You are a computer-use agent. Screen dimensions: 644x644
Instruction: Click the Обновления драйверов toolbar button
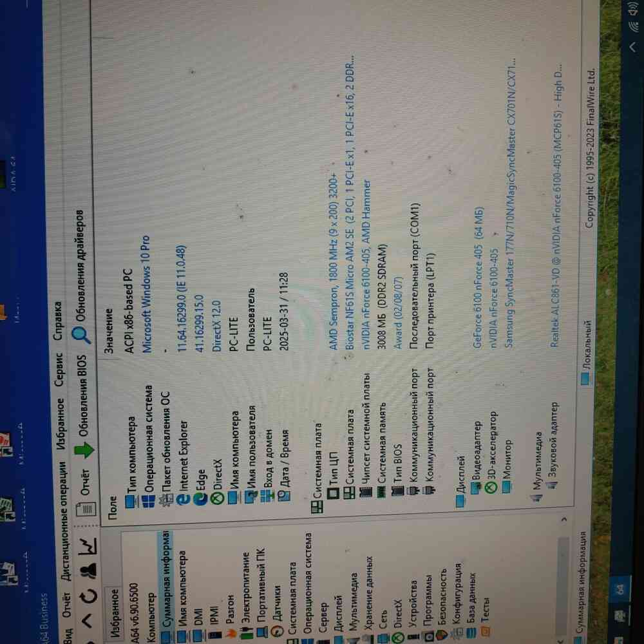(80, 277)
